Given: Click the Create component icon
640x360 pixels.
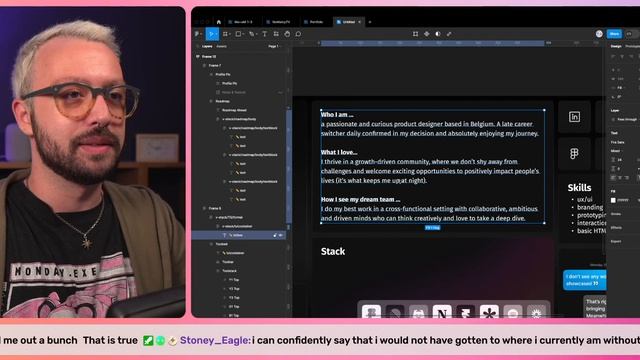Looking at the screenshot, I should pyautogui.click(x=427, y=34).
